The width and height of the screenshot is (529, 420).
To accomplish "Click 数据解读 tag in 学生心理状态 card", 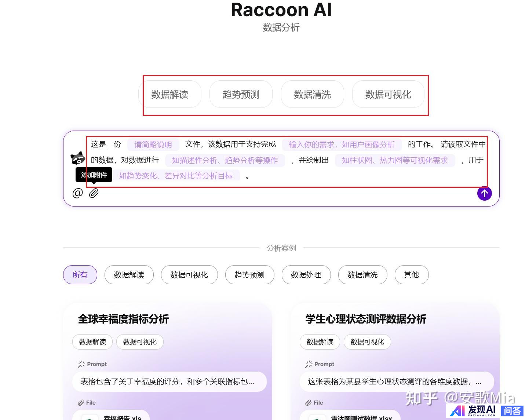I will [320, 342].
